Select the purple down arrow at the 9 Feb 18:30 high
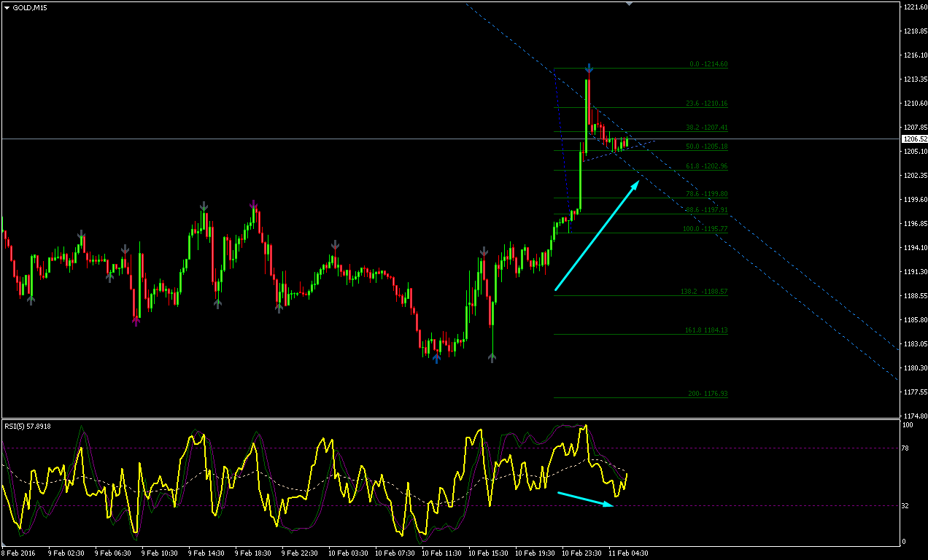The width and height of the screenshot is (928, 560). click(254, 203)
